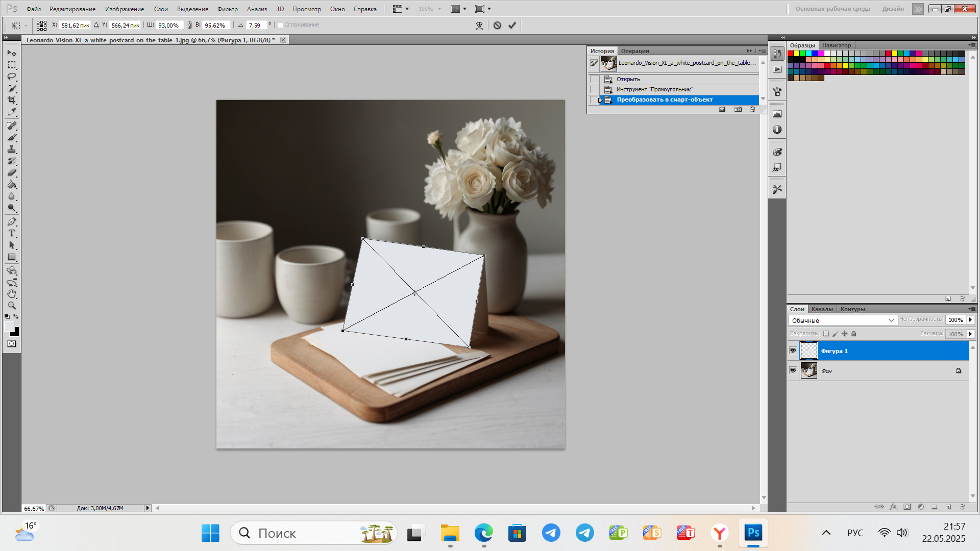Open the Фильтр menu
980x551 pixels.
[227, 9]
